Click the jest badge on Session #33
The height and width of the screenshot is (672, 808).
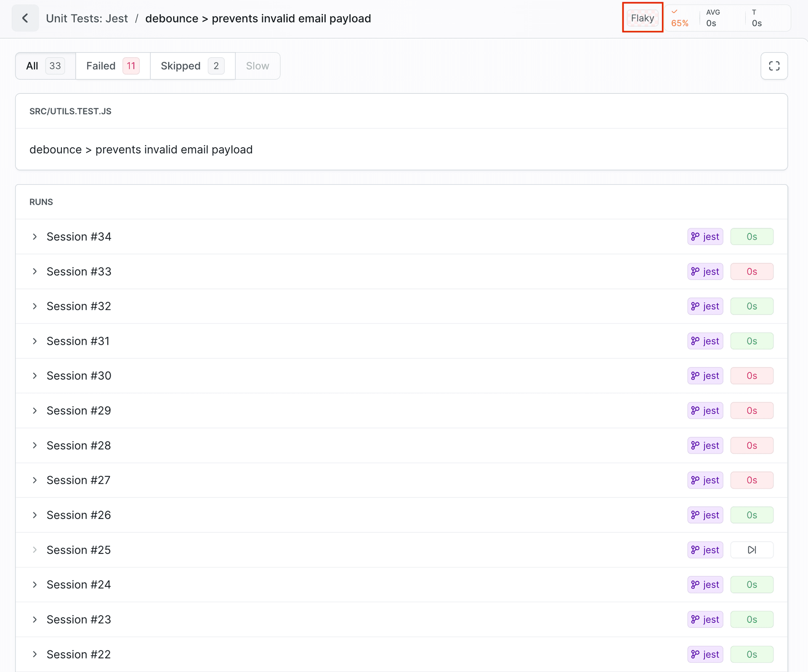coord(705,271)
